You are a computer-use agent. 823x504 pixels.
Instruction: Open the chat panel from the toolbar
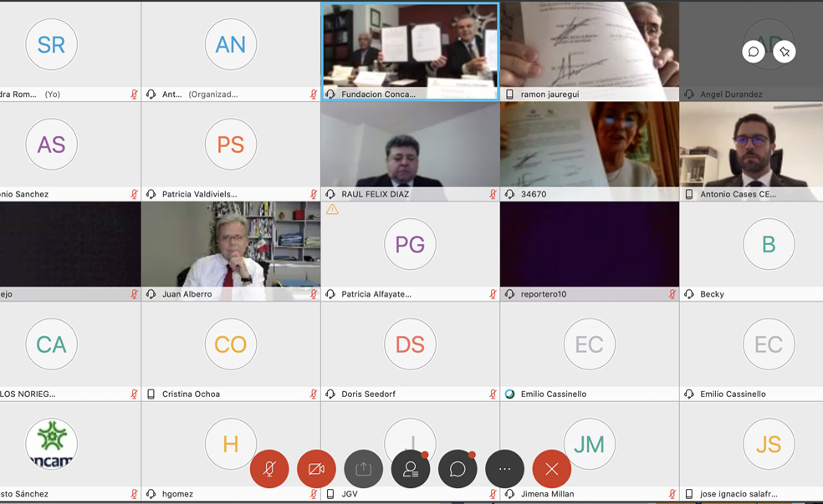pyautogui.click(x=458, y=469)
